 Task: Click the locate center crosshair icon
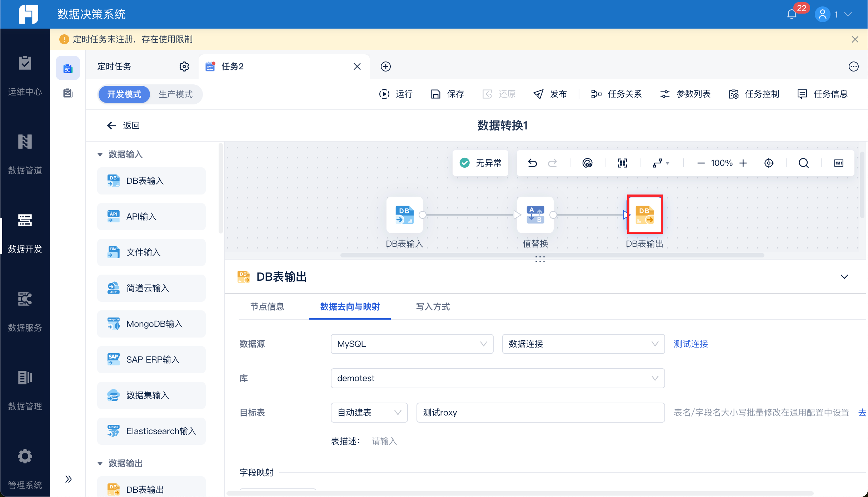[x=768, y=163]
